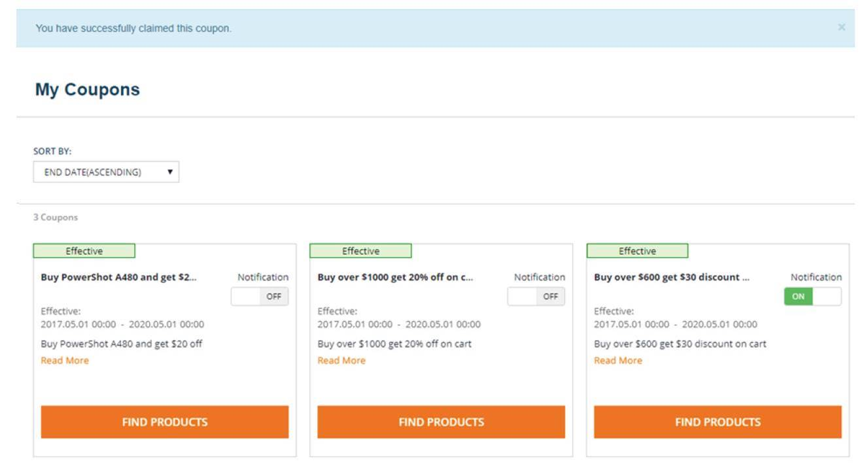Click the My Coupons heading
The height and width of the screenshot is (466, 868).
(x=88, y=90)
